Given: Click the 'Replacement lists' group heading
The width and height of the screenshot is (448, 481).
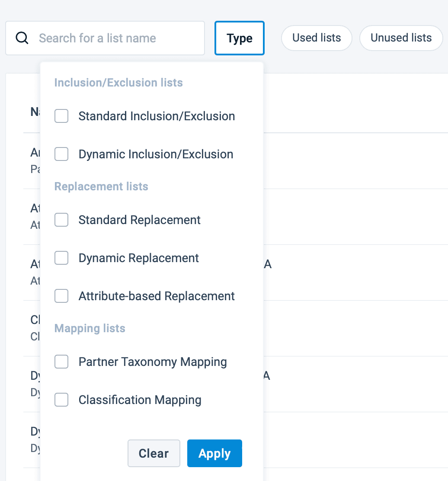Looking at the screenshot, I should click(x=101, y=186).
